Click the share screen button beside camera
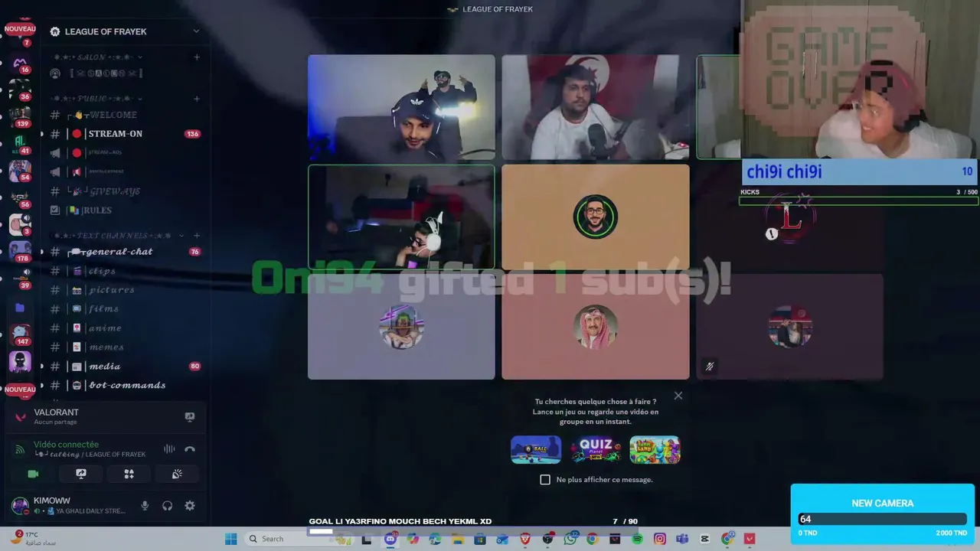Screen dimensions: 980x551 81,474
